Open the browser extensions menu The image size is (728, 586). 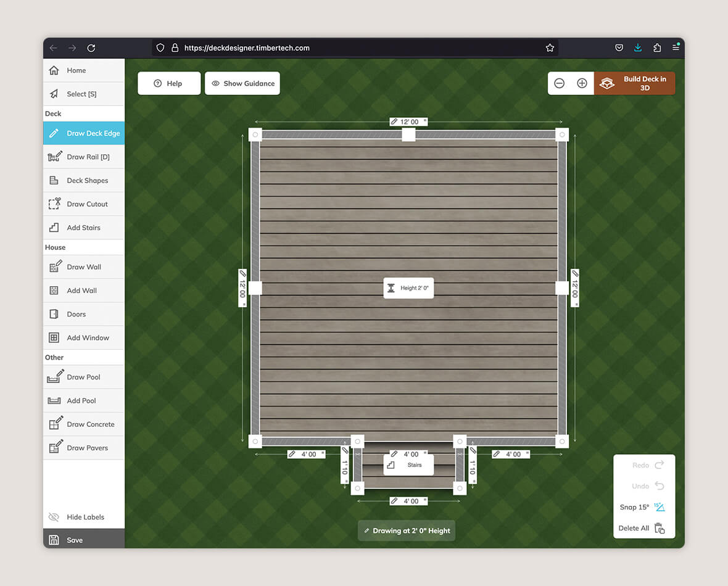[656, 47]
